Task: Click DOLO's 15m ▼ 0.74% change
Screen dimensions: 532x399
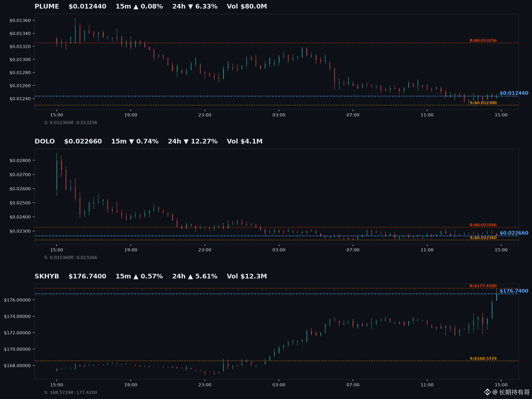Action: [x=135, y=141]
